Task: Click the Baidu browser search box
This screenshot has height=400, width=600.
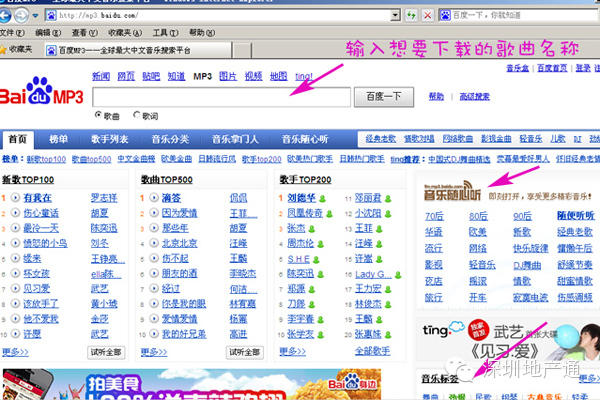Action: click(x=520, y=15)
